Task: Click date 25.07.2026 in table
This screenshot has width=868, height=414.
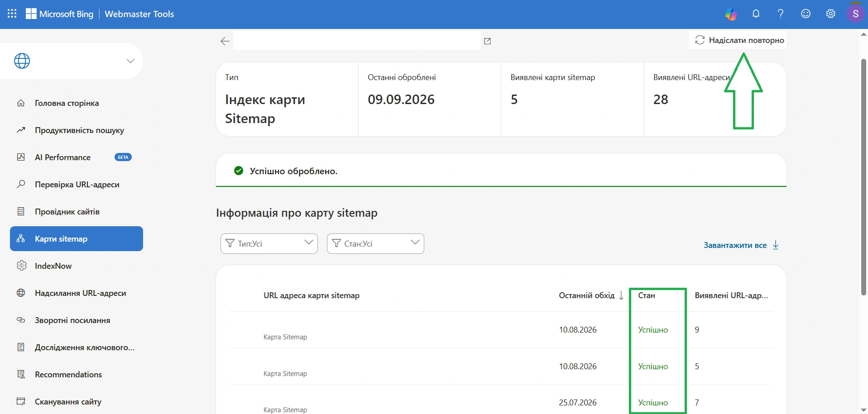Action: [x=578, y=403]
